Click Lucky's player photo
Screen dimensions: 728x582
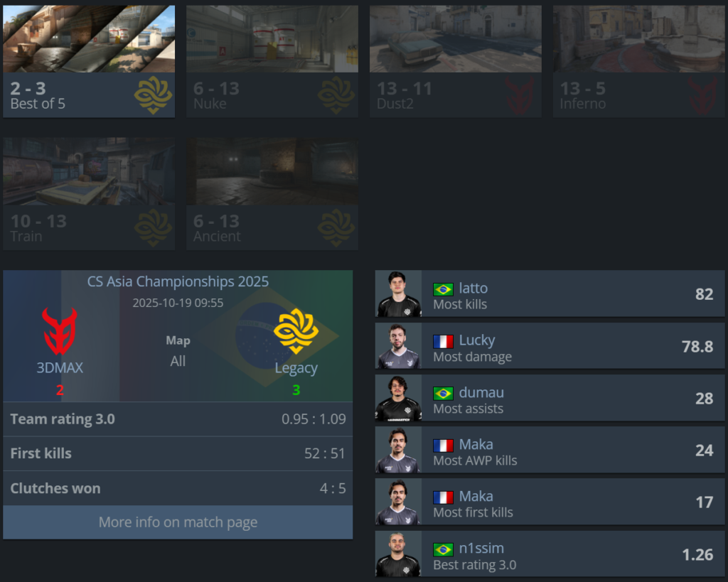pos(398,346)
